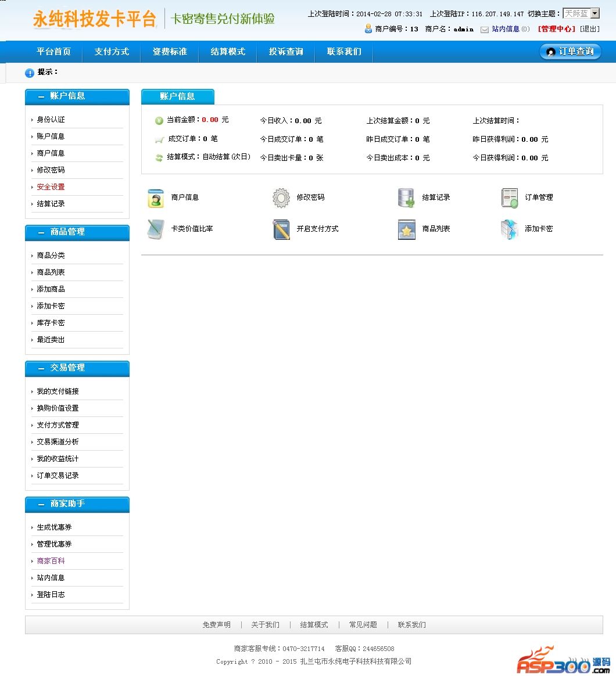
Task: Open 商品列表 in the sidebar
Action: click(x=51, y=272)
